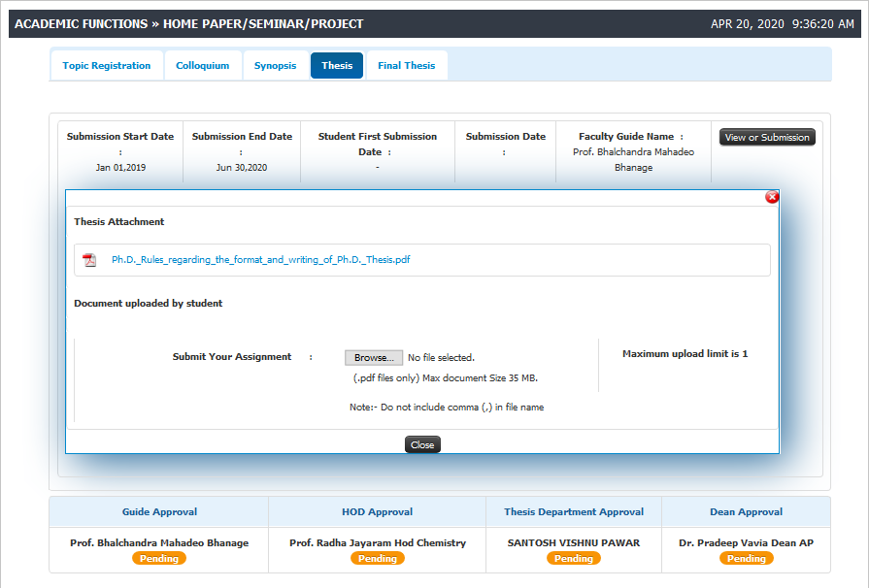Viewport: 869px width, 588px height.
Task: Click Prof. Bhalchandra Mahadeo Bhanage under Guide Approval
Action: coord(159,542)
